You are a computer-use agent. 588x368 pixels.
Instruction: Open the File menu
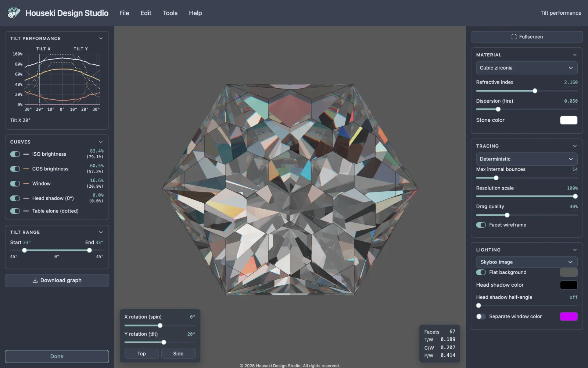[x=124, y=13]
